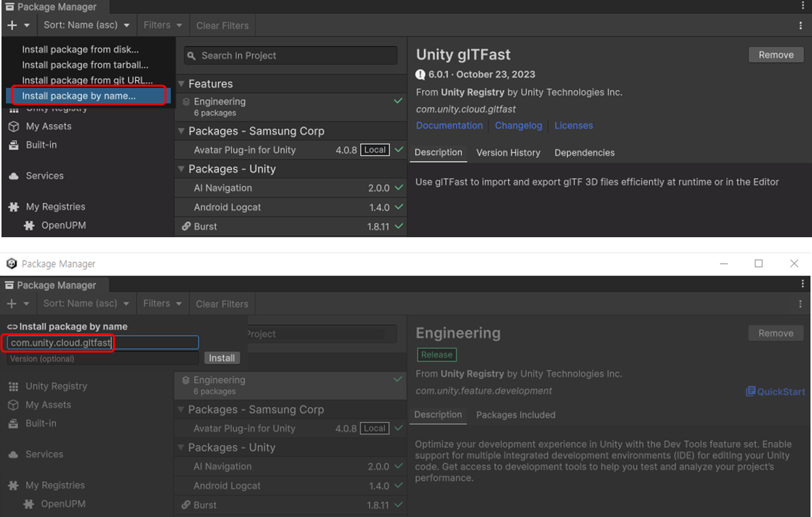Collapse Packages - Unity in lower window
Image resolution: width=812 pixels, height=517 pixels.
coord(181,447)
